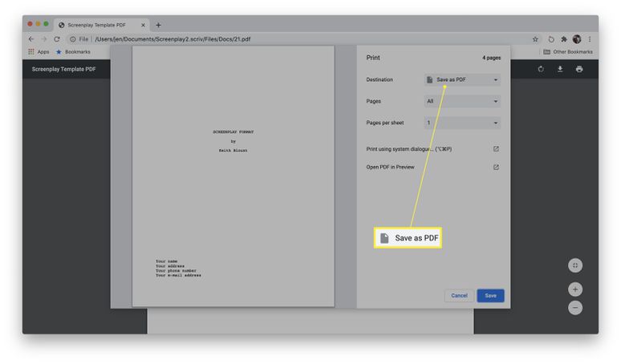Click the site info icon by File
Viewport: 621px width, 364px height.
point(72,39)
